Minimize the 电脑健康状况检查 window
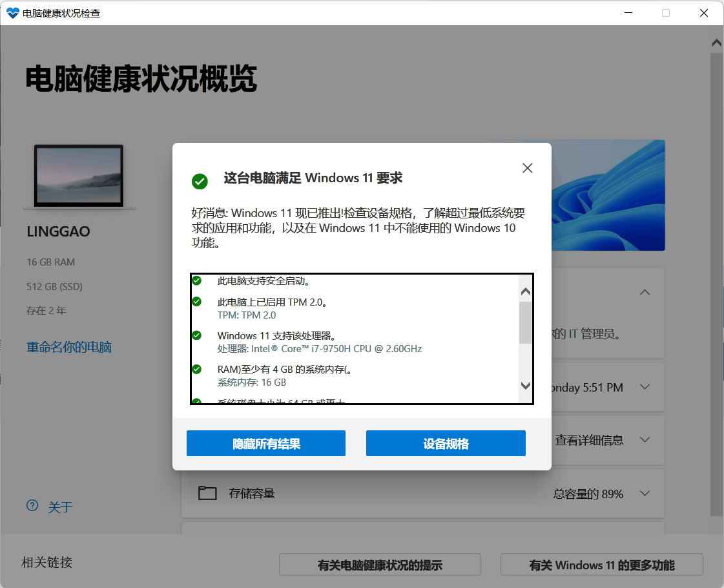 (x=628, y=13)
